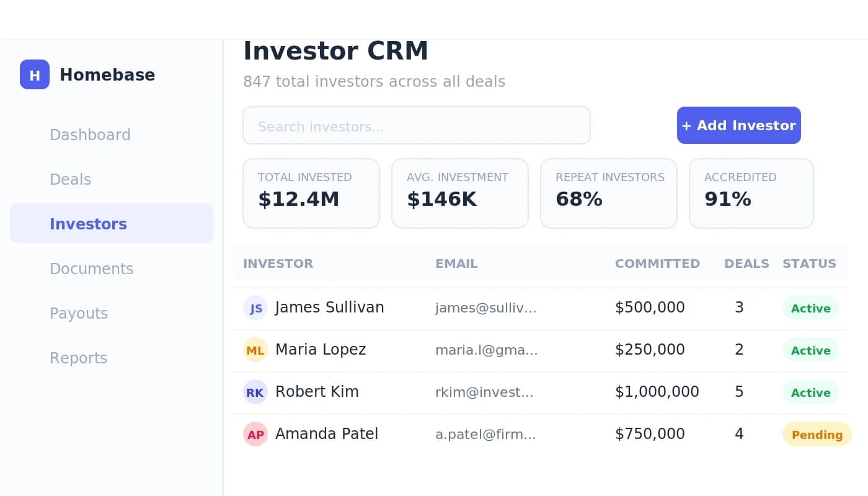Sort by the INVESTOR column header

(x=278, y=263)
